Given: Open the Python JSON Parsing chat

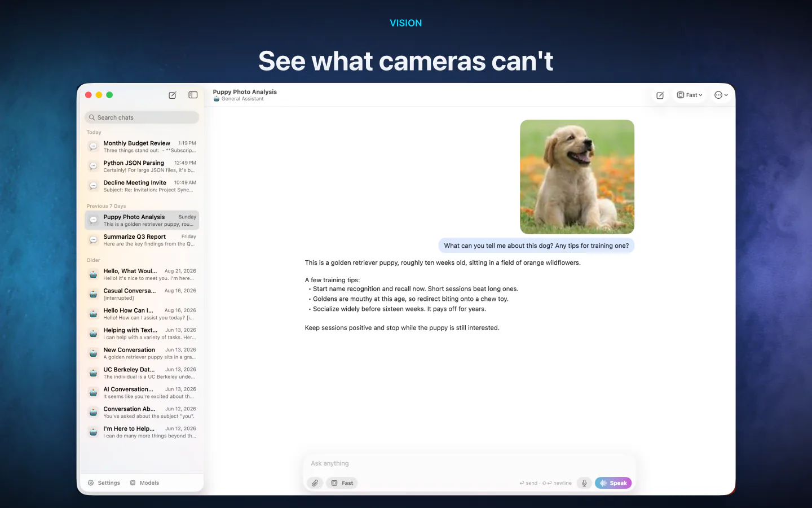Looking at the screenshot, I should [142, 167].
